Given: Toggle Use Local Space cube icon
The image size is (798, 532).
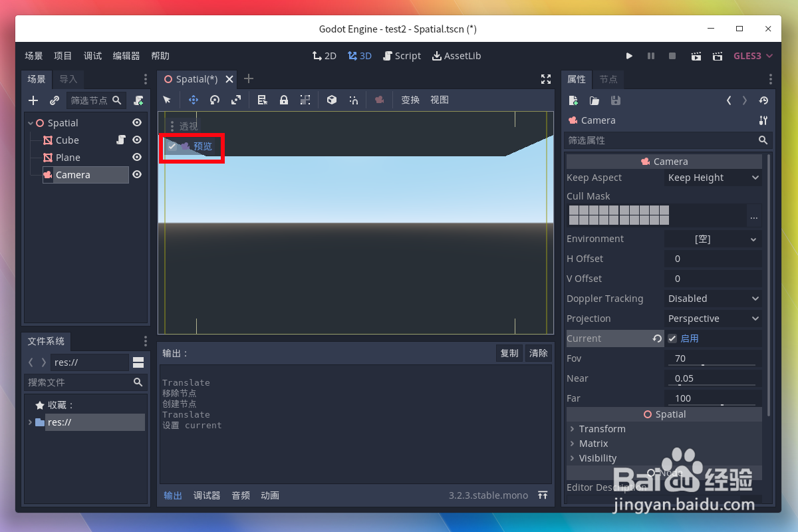Looking at the screenshot, I should coord(332,100).
